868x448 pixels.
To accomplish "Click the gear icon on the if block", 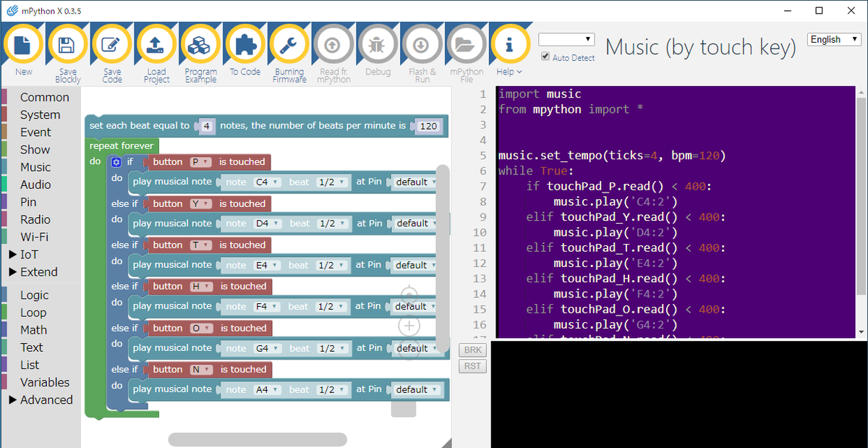I will click(x=116, y=162).
